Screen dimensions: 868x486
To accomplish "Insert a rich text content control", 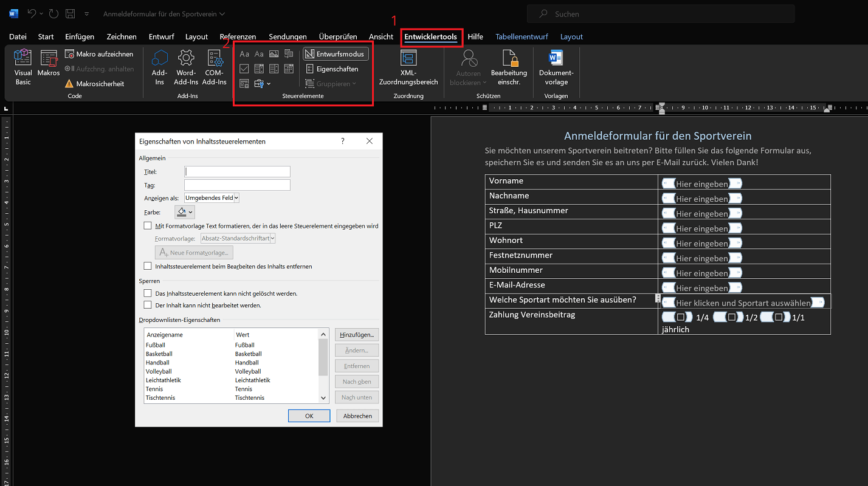I will tap(244, 54).
